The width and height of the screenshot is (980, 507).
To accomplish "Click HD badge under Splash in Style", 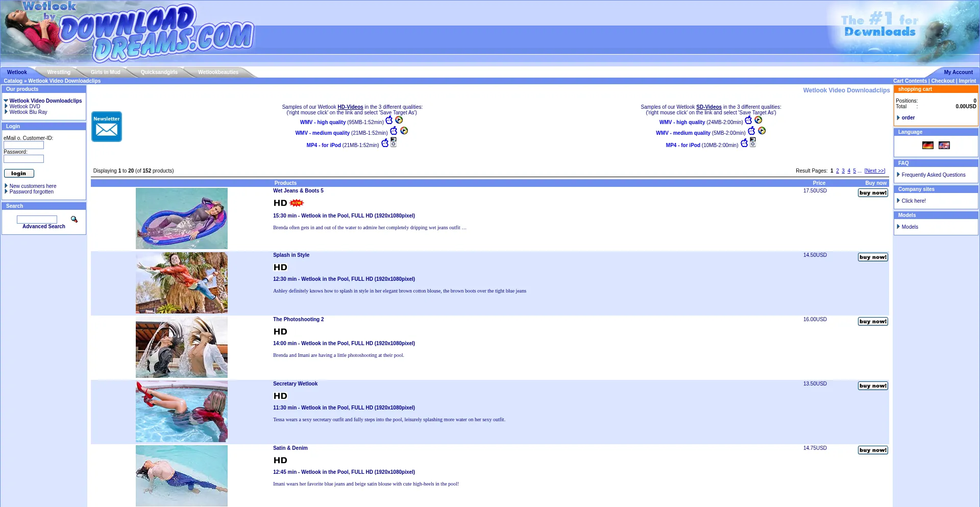I will click(280, 268).
